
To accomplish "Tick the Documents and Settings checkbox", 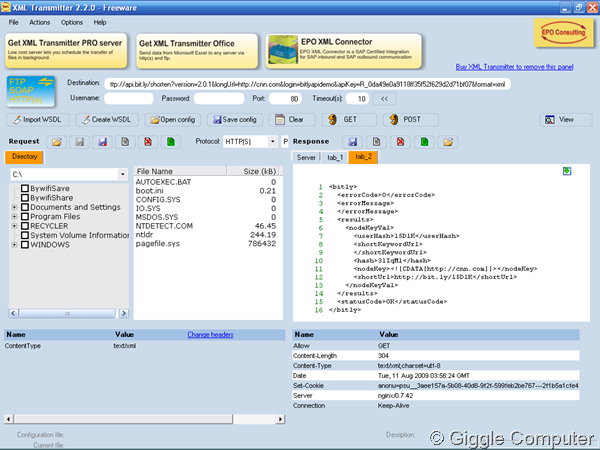I will (x=25, y=207).
